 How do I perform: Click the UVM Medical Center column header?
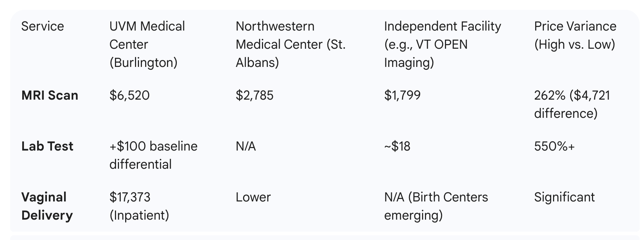[x=147, y=44]
